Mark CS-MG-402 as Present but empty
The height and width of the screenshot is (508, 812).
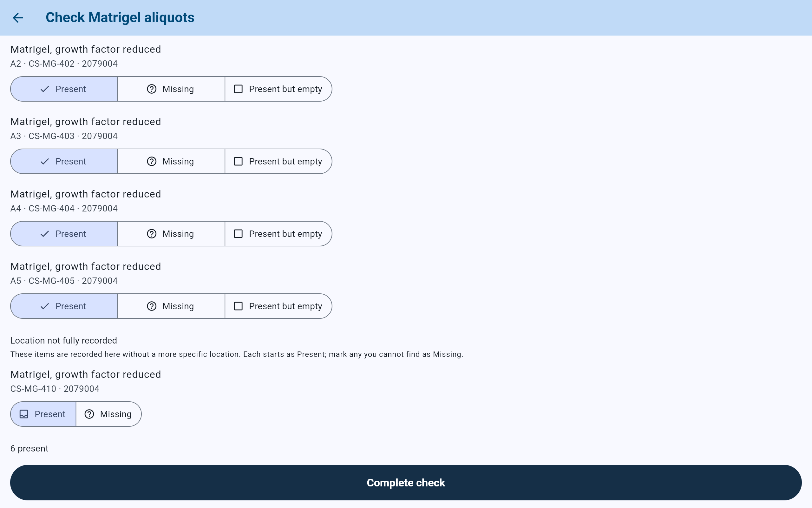[278, 89]
